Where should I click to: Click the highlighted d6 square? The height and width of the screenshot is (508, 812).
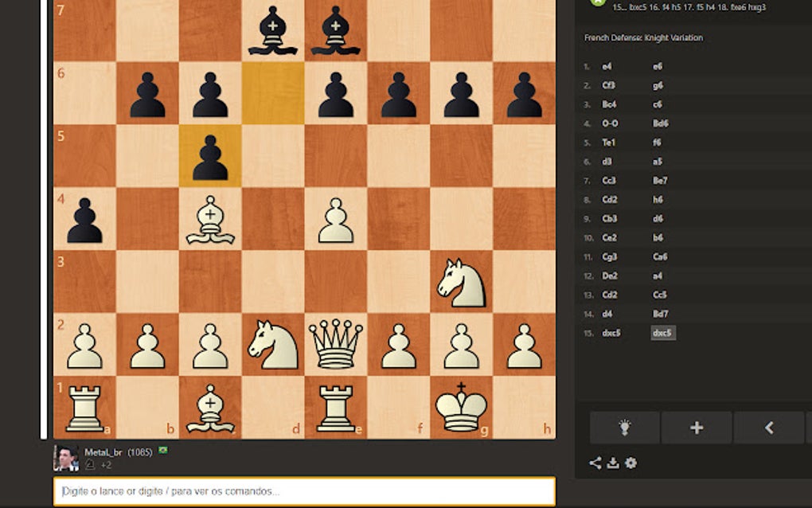point(273,93)
